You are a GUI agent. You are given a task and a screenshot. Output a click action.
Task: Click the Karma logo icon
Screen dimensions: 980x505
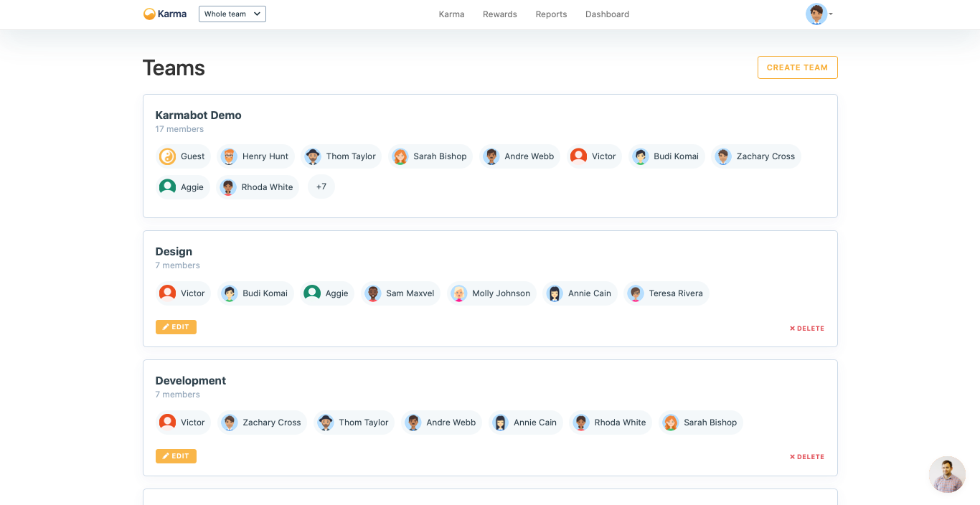[149, 14]
